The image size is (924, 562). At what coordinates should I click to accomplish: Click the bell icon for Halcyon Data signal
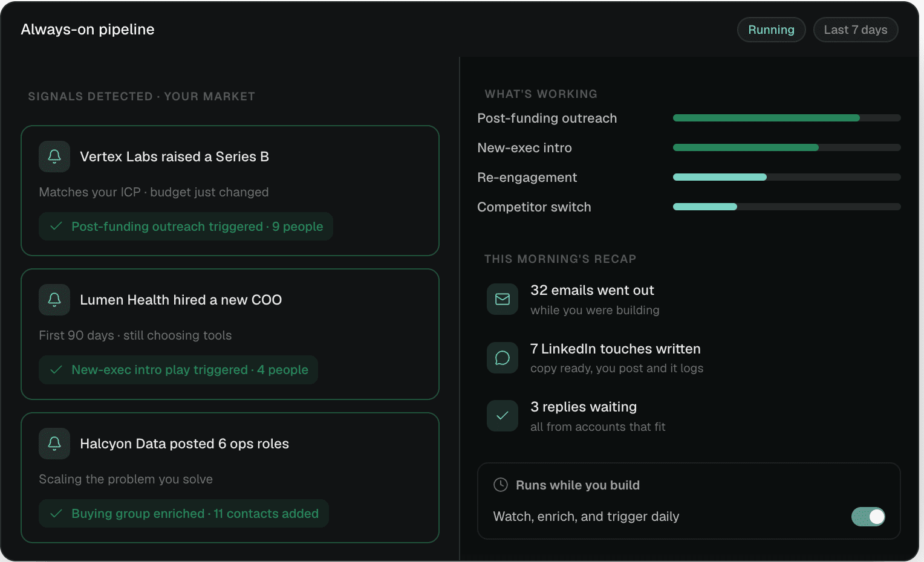(54, 444)
